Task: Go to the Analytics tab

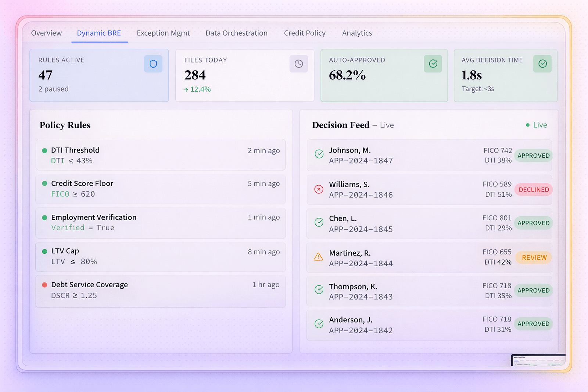Action: [x=357, y=33]
